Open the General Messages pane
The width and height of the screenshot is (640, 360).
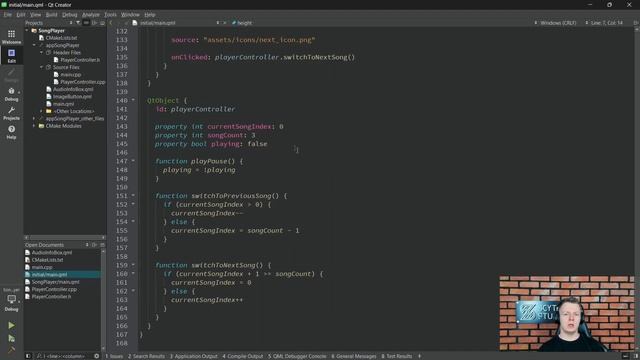coord(353,356)
